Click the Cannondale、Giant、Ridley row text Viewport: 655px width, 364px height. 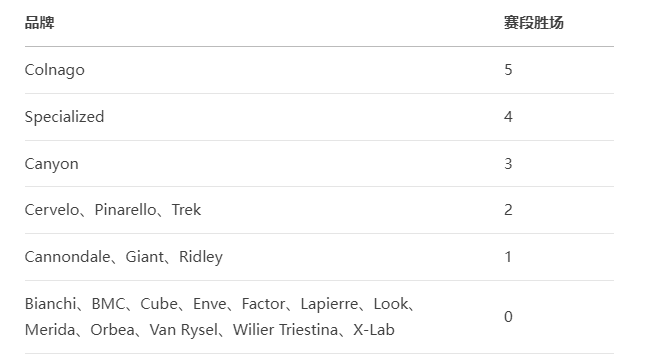[x=124, y=257]
